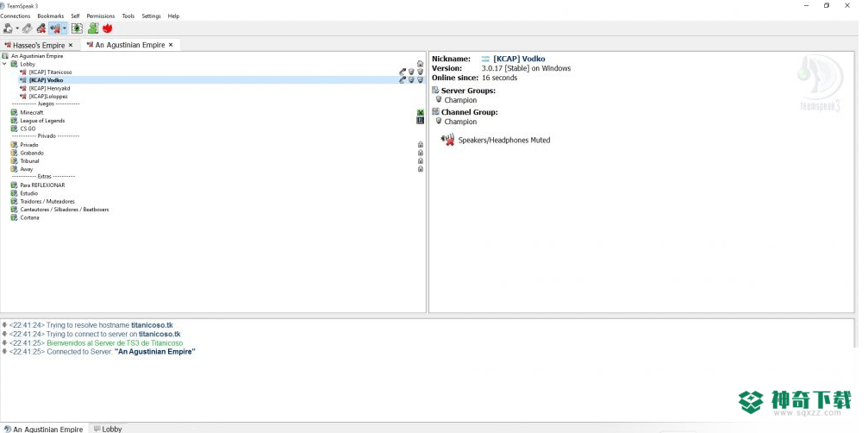
Task: Click the padlock icon on Privado row
Action: tap(420, 145)
